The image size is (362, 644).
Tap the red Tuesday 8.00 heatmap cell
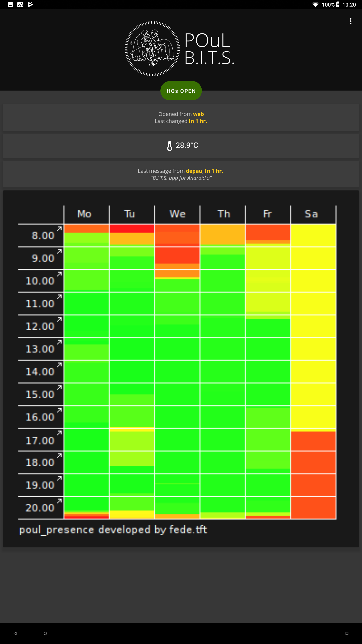tap(132, 229)
